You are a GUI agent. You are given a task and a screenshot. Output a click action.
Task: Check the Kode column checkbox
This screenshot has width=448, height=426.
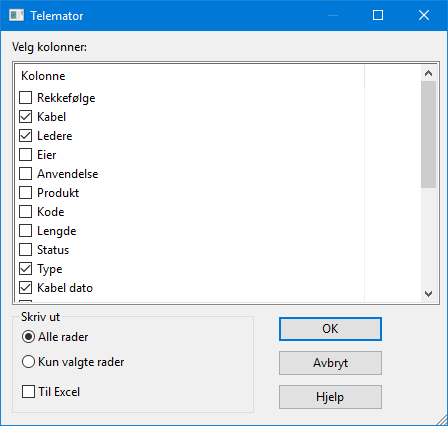(x=26, y=212)
